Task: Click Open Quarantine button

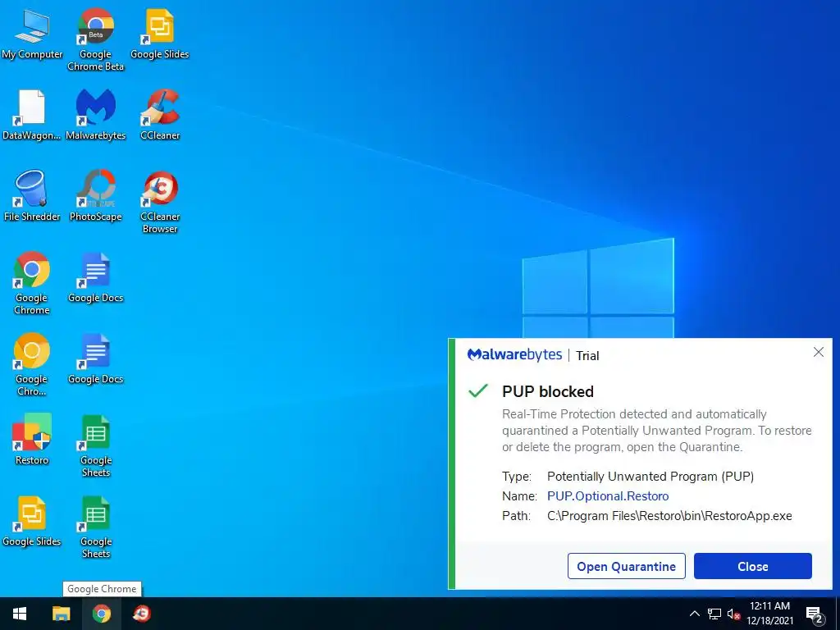Action: click(x=626, y=566)
